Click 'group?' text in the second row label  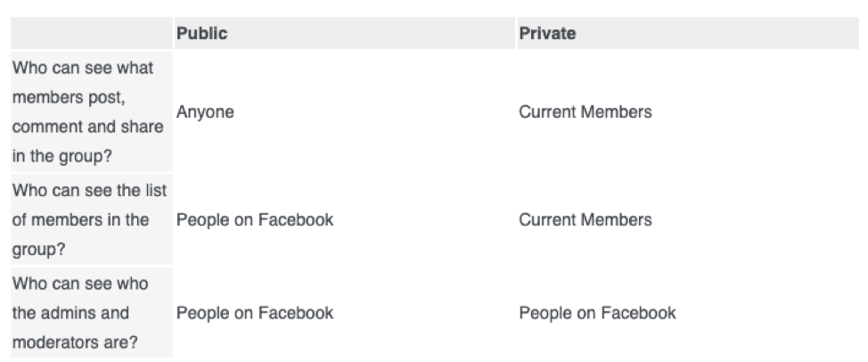click(x=38, y=250)
